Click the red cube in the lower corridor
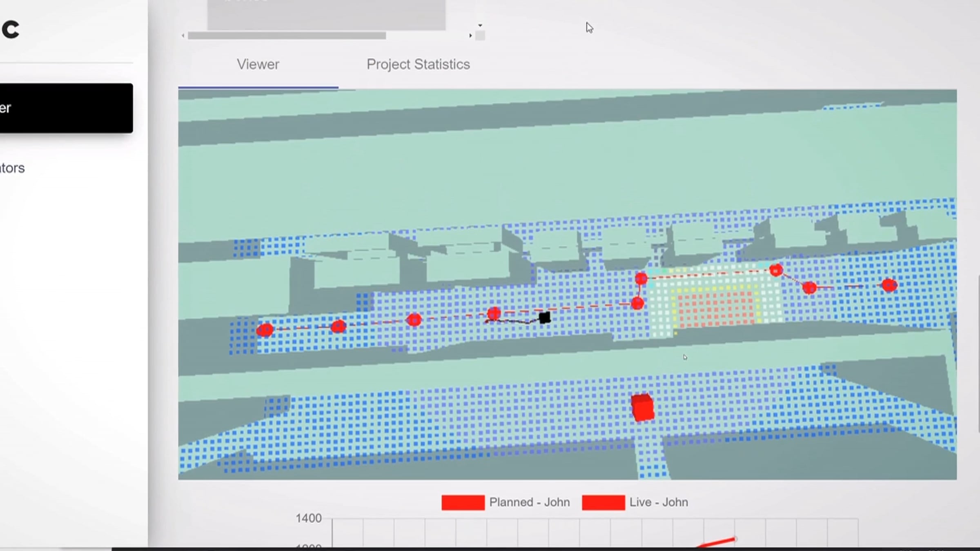Screen dimensions: 980x551 tap(643, 407)
